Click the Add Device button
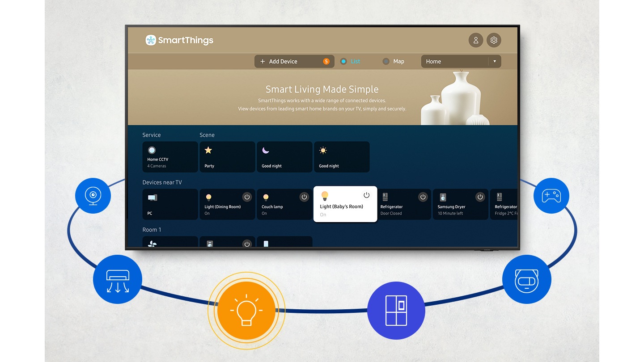This screenshot has width=644, height=362. (295, 61)
